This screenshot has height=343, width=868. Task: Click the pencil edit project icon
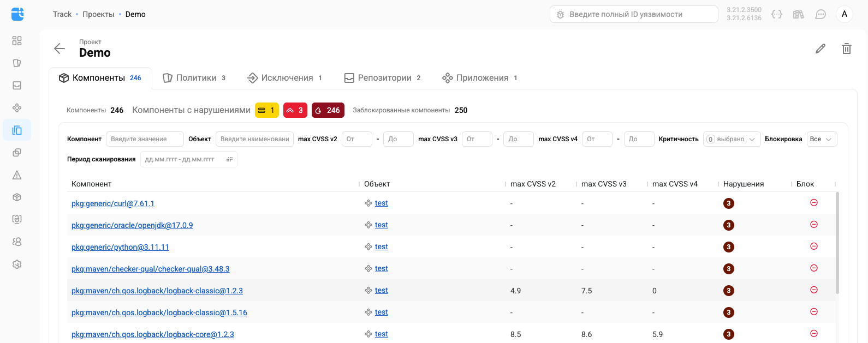(x=820, y=49)
